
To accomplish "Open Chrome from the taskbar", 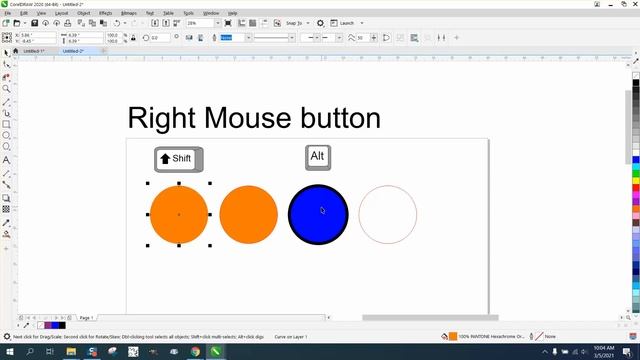I will point(195,351).
